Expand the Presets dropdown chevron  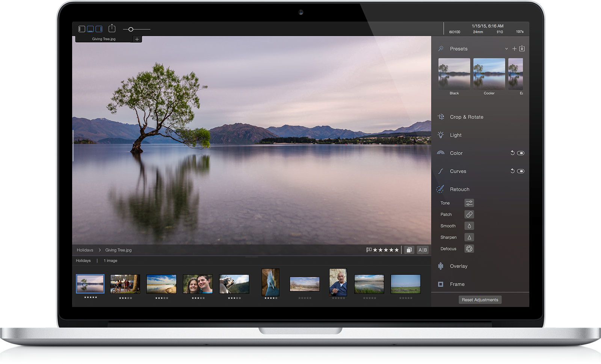click(x=506, y=49)
